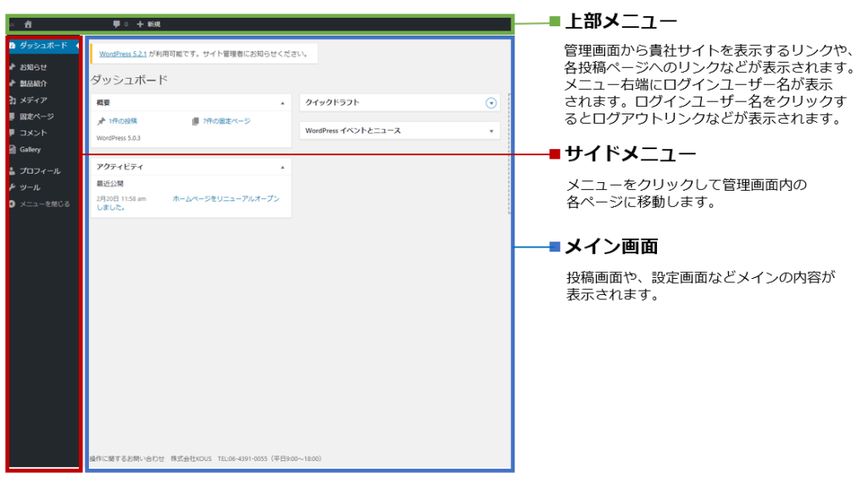Click the メディア icon in the sidebar
Viewport: 868px width, 478px height.
[12, 100]
